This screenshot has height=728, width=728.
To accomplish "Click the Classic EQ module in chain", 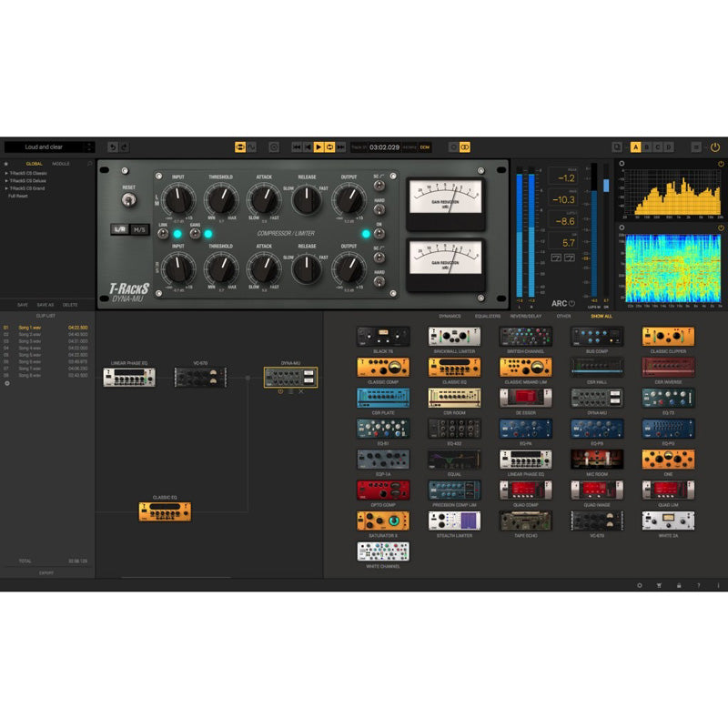I will point(165,511).
